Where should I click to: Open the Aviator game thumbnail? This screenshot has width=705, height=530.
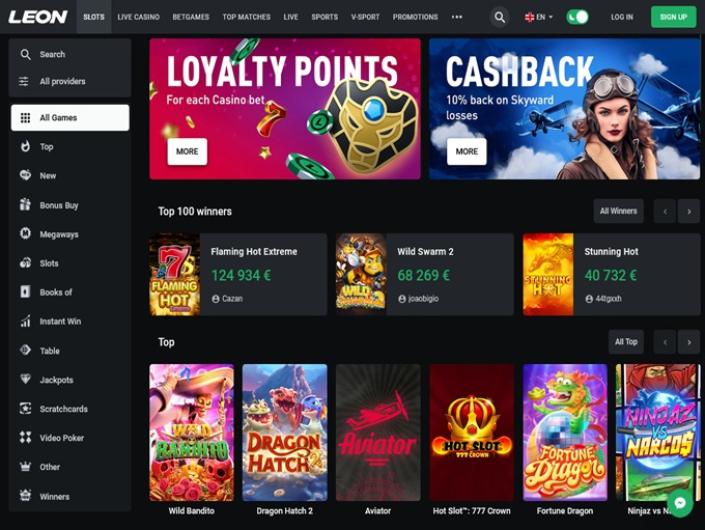[378, 432]
